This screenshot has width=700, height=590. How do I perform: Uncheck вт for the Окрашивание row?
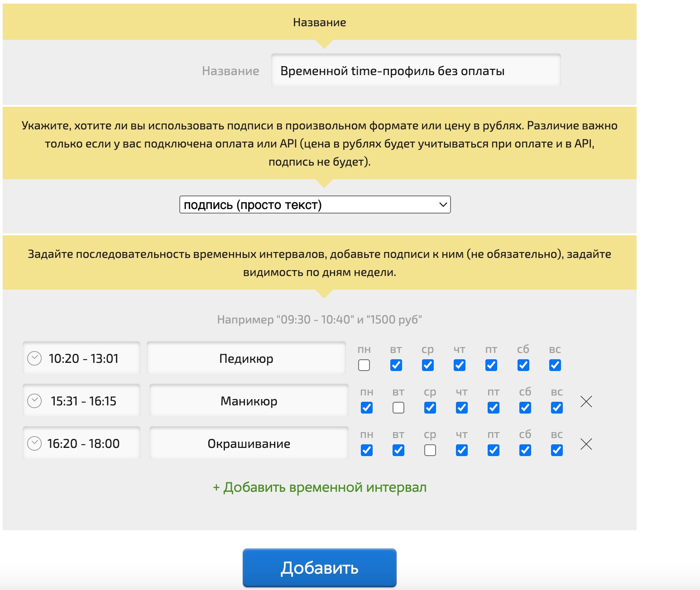[398, 450]
